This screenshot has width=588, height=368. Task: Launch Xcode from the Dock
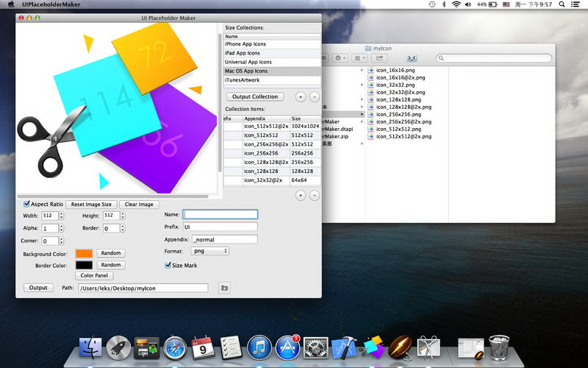343,347
